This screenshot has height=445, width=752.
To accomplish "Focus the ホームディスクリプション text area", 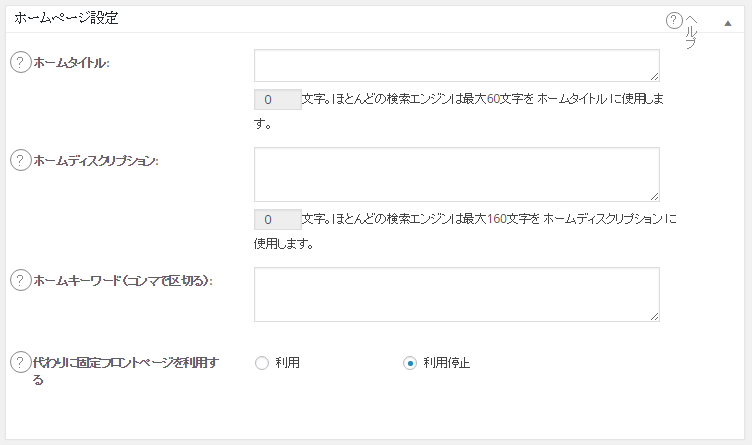I will (457, 175).
